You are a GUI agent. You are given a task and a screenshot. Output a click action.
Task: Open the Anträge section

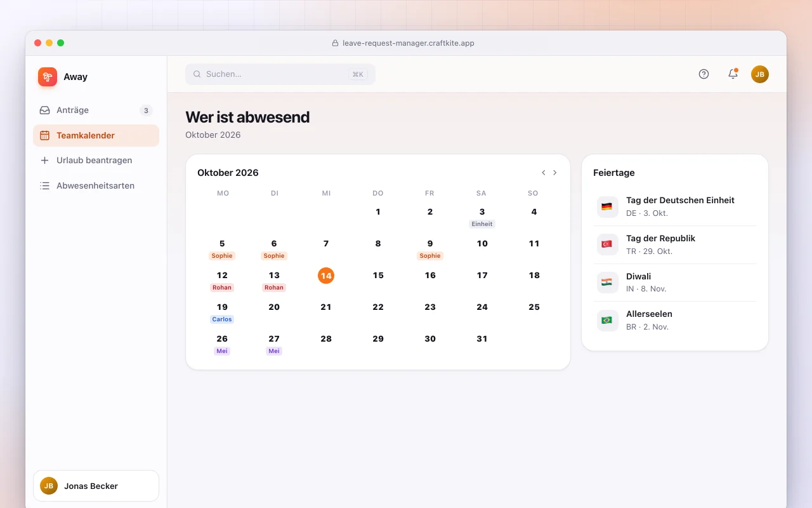96,110
